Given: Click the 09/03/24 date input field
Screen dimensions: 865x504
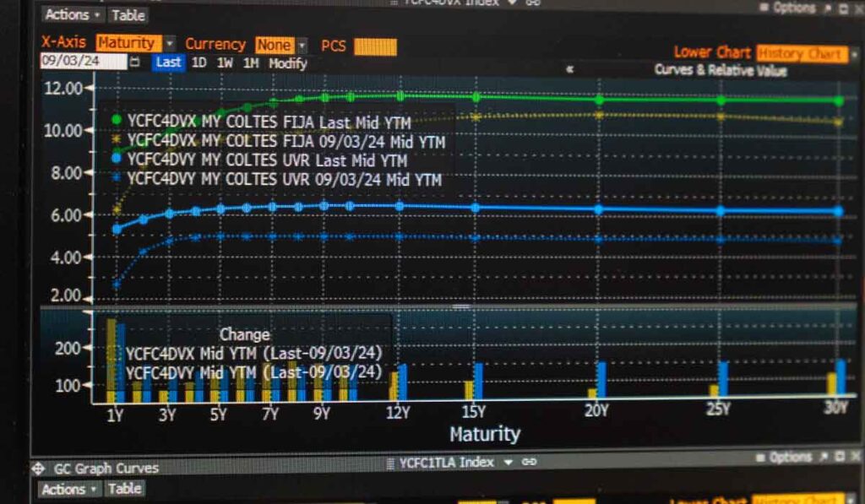Looking at the screenshot, I should click(x=84, y=61).
